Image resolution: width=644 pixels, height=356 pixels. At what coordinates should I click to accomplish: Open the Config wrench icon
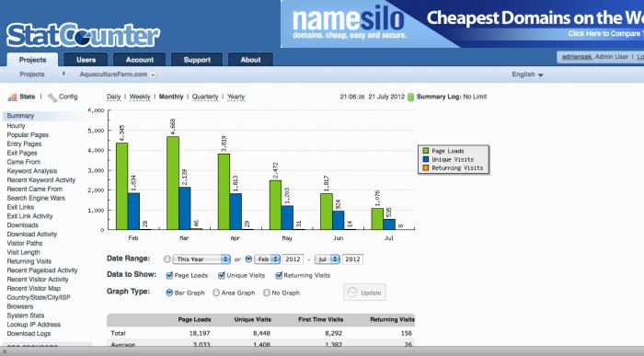52,98
